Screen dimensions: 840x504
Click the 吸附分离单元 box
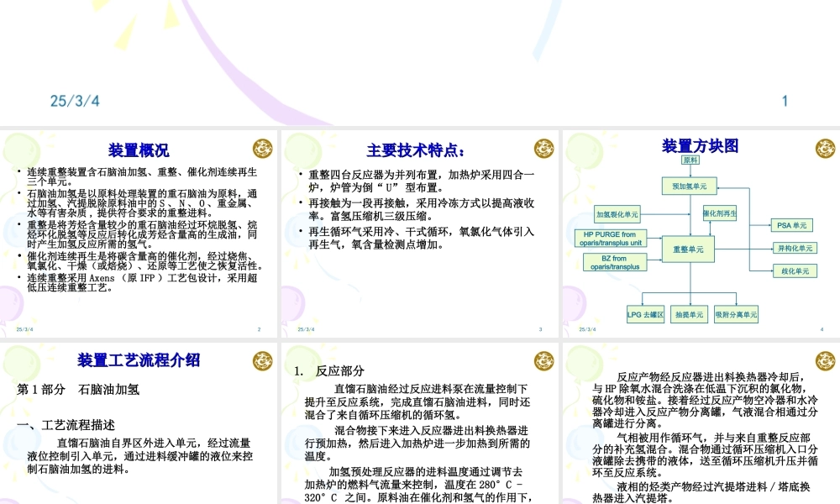pyautogui.click(x=736, y=314)
